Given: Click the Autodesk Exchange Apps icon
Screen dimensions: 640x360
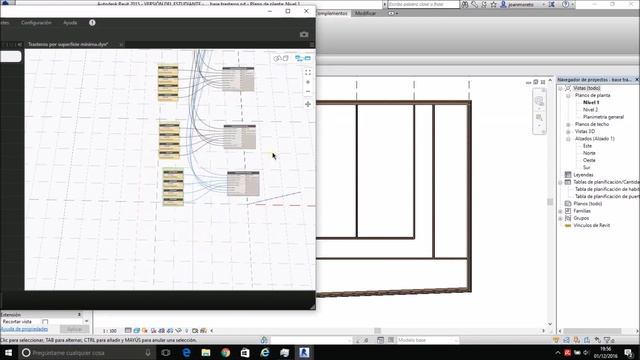Looking at the screenshot, I should pos(552,4).
